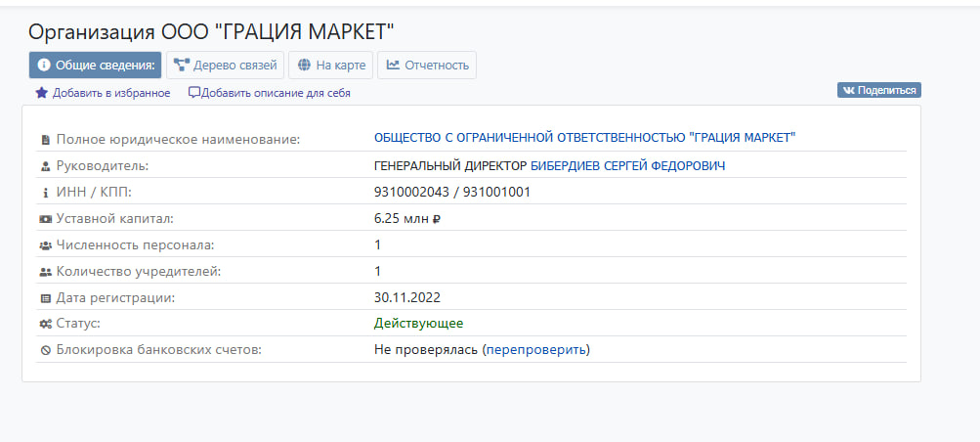Click the star icon for adding to favorites

tap(41, 93)
